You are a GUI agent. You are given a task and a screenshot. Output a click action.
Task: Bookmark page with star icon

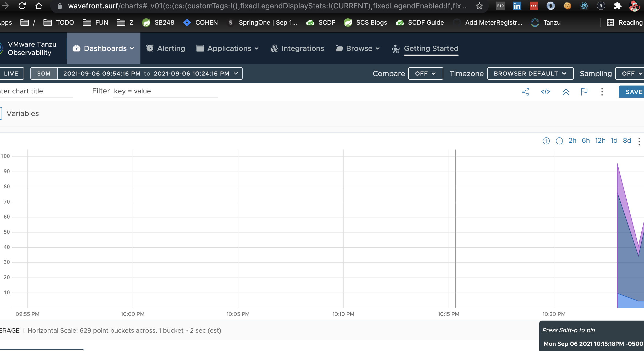[479, 6]
